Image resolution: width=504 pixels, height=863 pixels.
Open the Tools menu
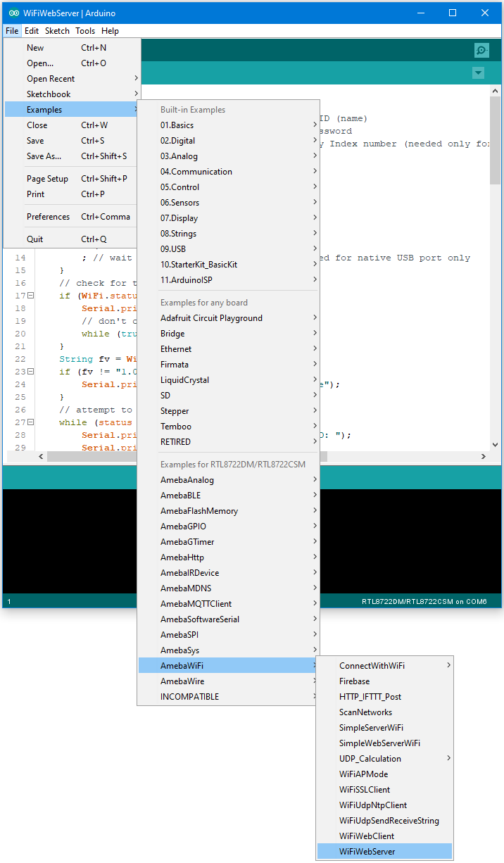(85, 31)
